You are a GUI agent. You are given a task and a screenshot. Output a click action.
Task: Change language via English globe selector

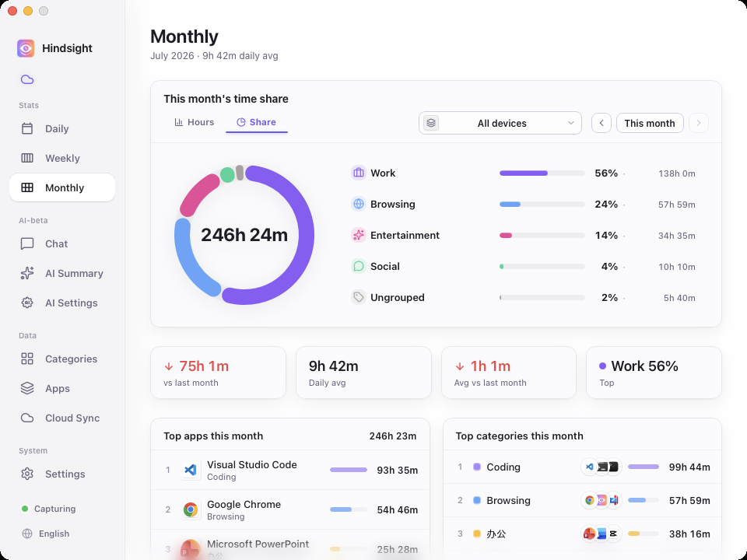point(46,534)
